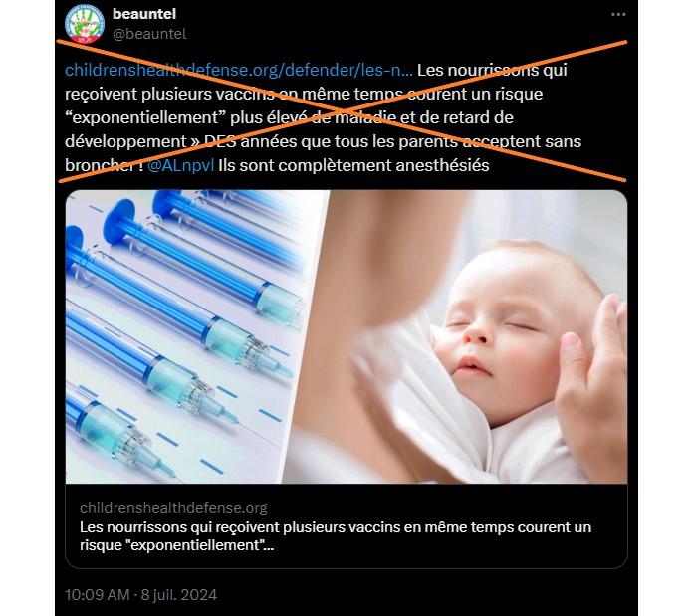This screenshot has height=616, width=693.
Task: Click the tweet words "reçoivent plusieurs vaccins"
Action: (x=169, y=95)
